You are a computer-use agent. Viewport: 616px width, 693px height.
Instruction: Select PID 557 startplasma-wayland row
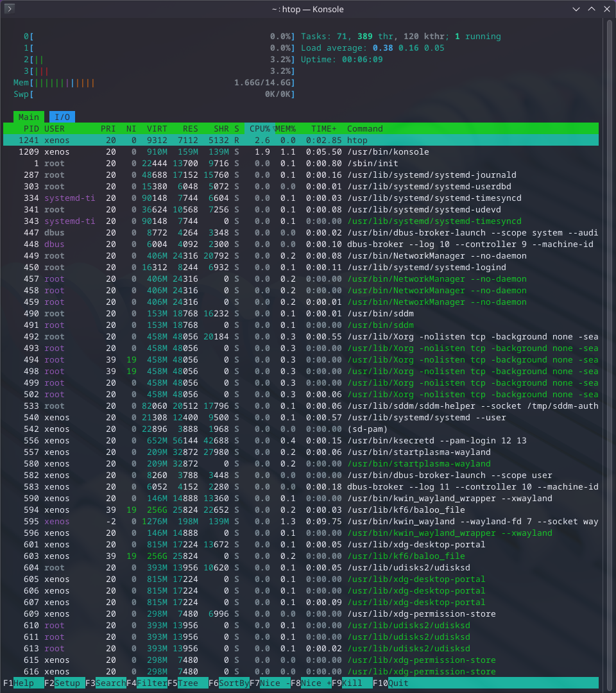(301, 452)
